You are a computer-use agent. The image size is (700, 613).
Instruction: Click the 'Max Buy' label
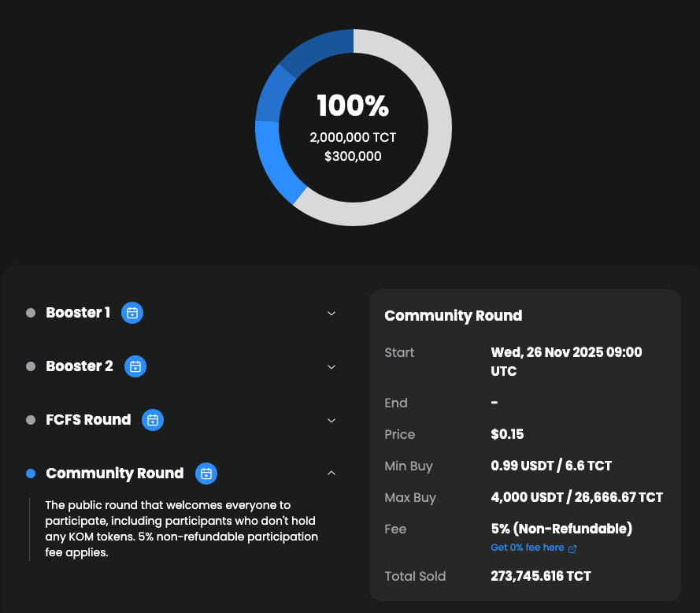[x=410, y=498]
